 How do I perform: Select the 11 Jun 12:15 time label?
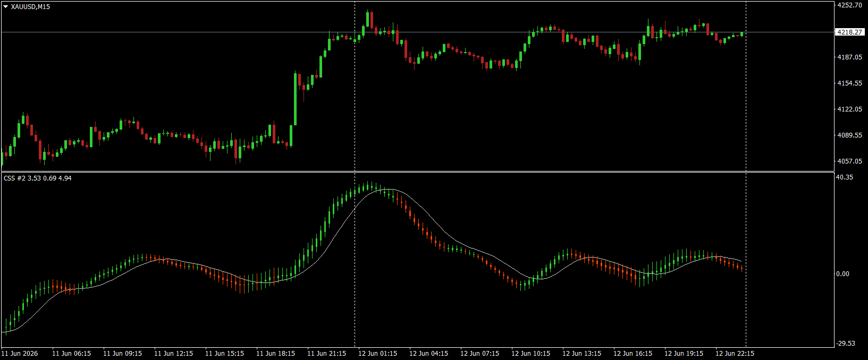[x=173, y=354]
